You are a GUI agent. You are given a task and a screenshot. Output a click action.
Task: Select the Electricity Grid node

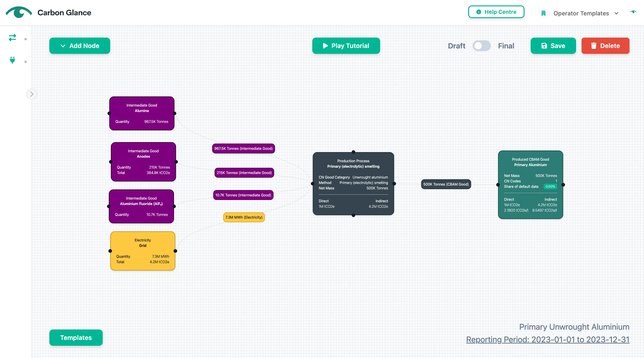(x=143, y=251)
